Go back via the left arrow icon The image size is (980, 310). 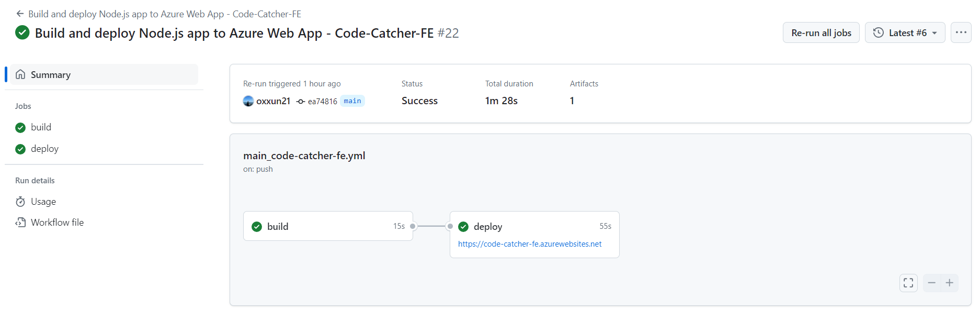(20, 14)
